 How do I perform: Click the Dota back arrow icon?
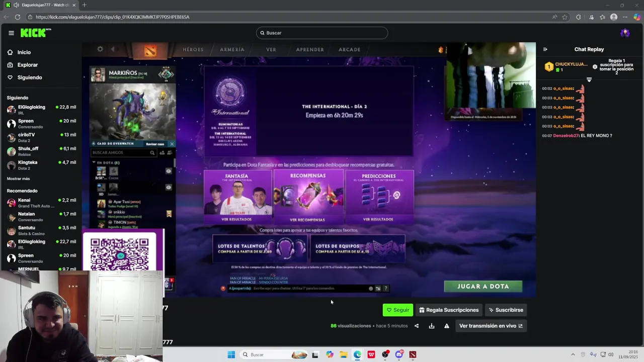(113, 49)
